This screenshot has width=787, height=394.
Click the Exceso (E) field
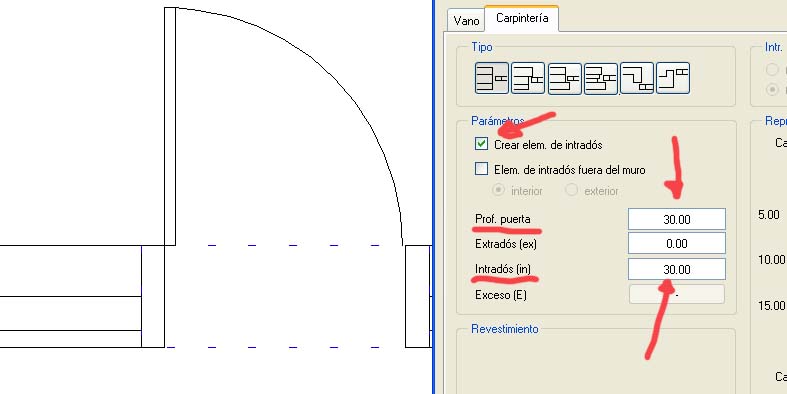tap(677, 295)
